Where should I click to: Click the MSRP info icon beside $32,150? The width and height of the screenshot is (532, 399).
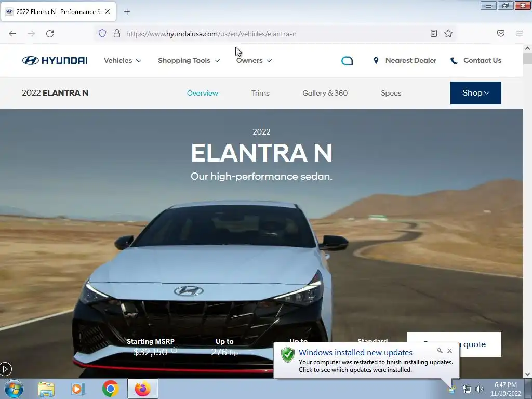(x=174, y=350)
